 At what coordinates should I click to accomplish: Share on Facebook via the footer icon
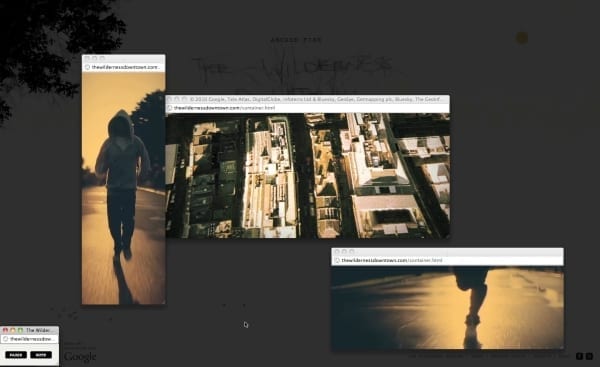point(579,356)
